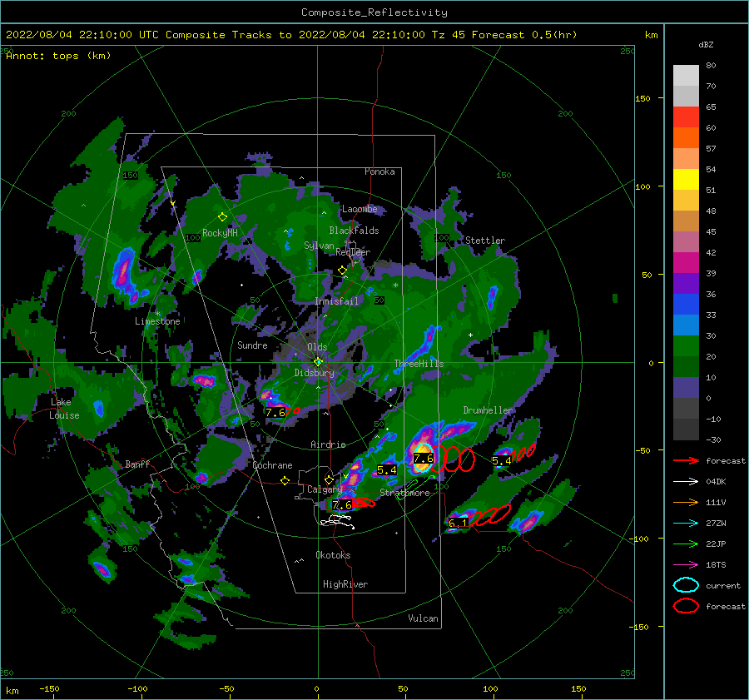Click the yellow diamond marker below RedDeer
The height and width of the screenshot is (700, 749).
(342, 271)
